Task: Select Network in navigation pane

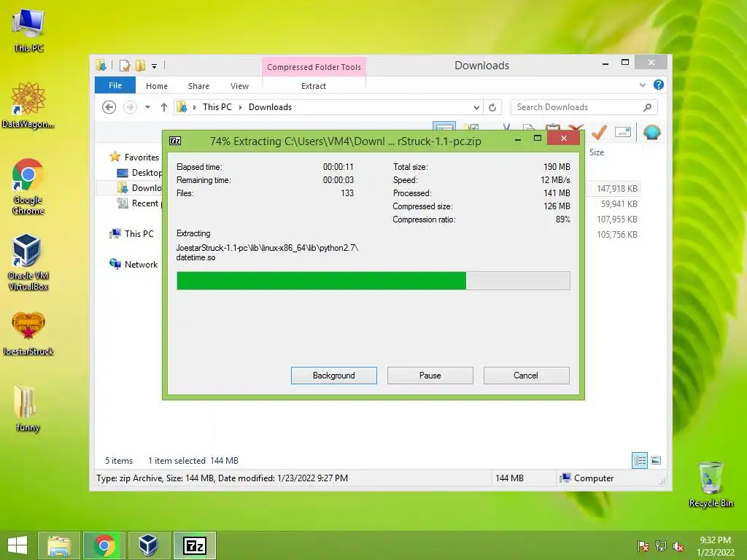Action: click(134, 264)
